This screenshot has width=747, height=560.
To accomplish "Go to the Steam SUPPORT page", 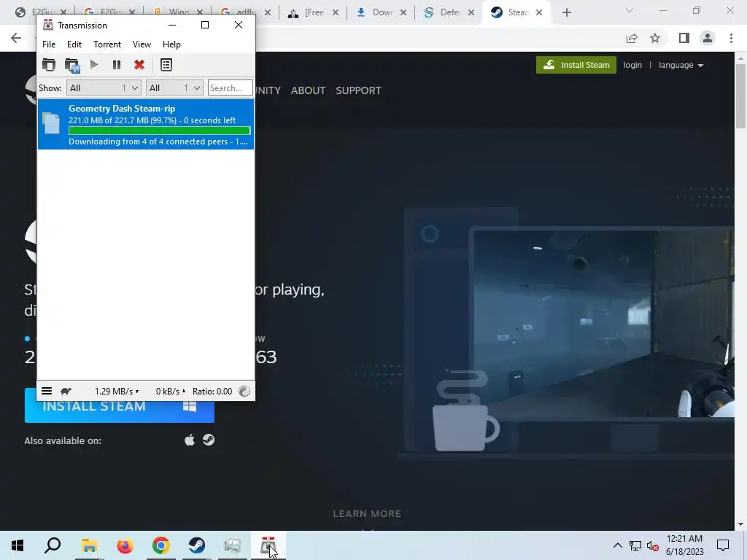I will [358, 90].
